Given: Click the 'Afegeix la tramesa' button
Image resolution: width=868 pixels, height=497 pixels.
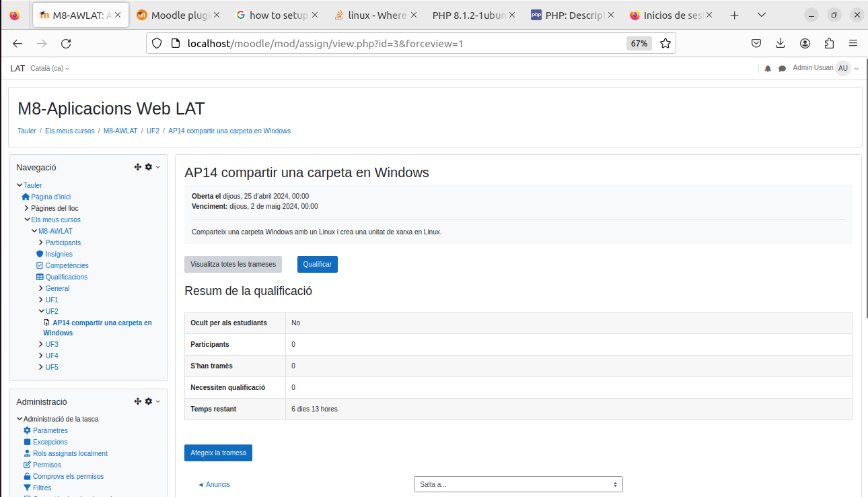Looking at the screenshot, I should point(218,453).
